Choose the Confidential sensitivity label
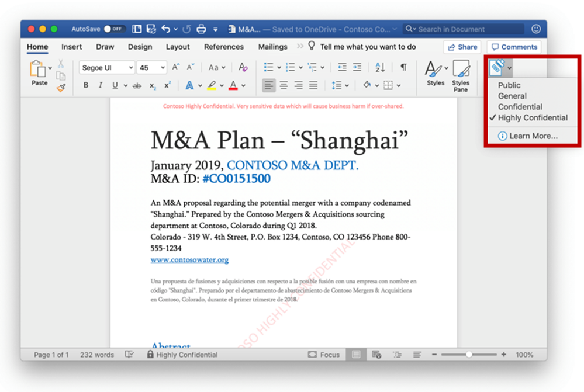Screen dimensions: 584x392 [520, 107]
